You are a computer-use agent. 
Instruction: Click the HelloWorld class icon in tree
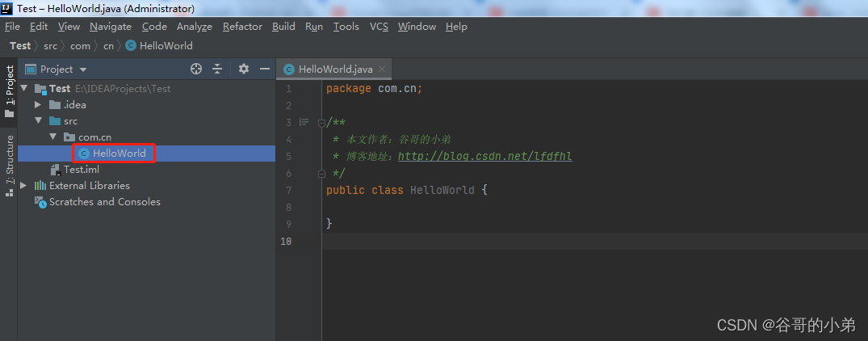click(84, 154)
